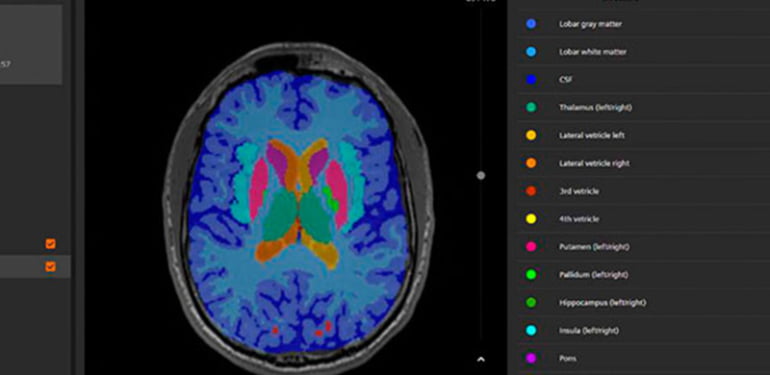Click the 4th ventricle label

coord(579,219)
